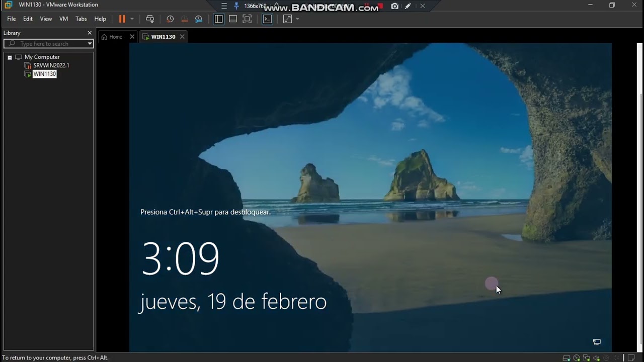Toggle the thumbnail bar view
The width and height of the screenshot is (644, 362).
pos(233,19)
